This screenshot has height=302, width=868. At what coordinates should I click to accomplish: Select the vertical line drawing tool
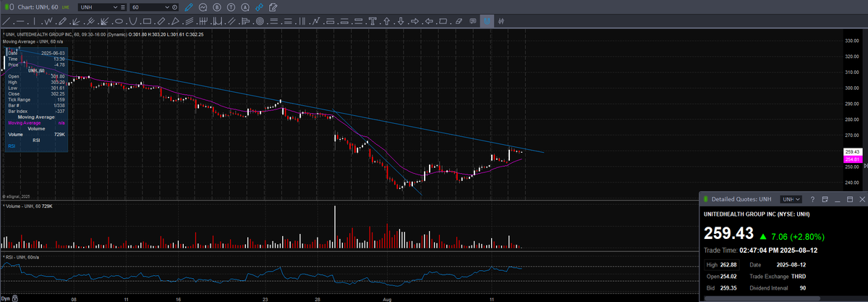coord(34,21)
